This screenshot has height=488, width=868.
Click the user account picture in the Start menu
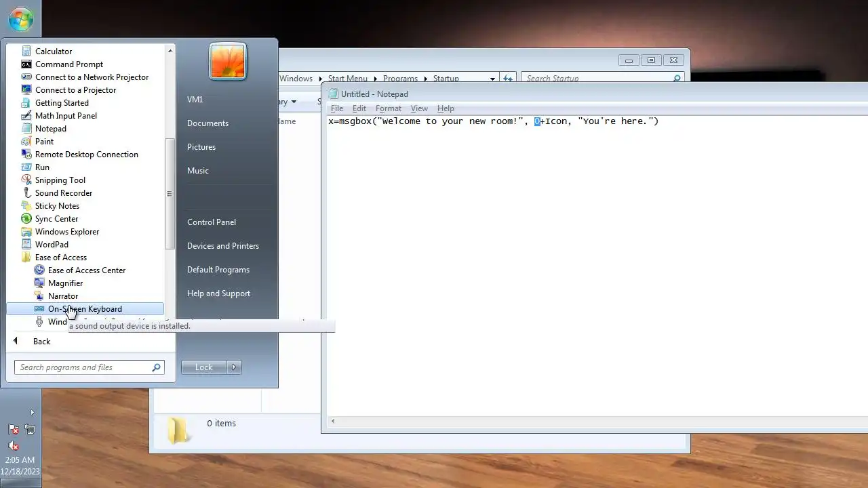228,62
